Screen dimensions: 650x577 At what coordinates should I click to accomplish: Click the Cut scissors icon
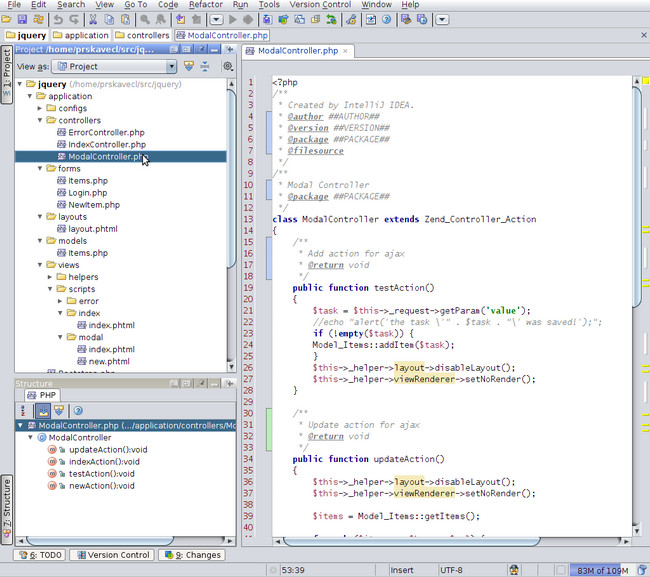pyautogui.click(x=95, y=19)
